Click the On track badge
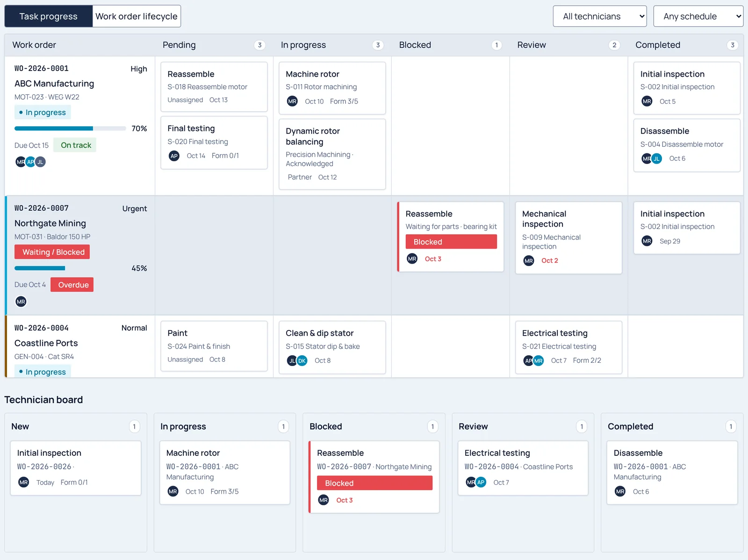This screenshot has width=748, height=560. pyautogui.click(x=75, y=145)
